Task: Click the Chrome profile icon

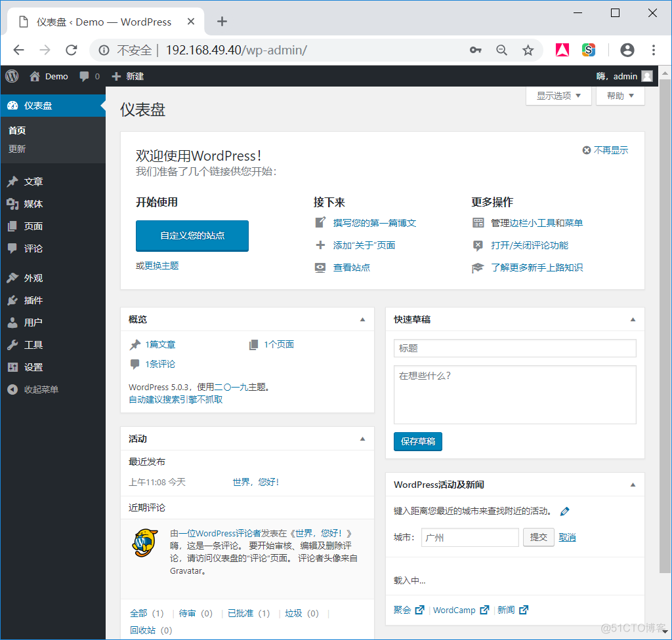Action: point(627,50)
